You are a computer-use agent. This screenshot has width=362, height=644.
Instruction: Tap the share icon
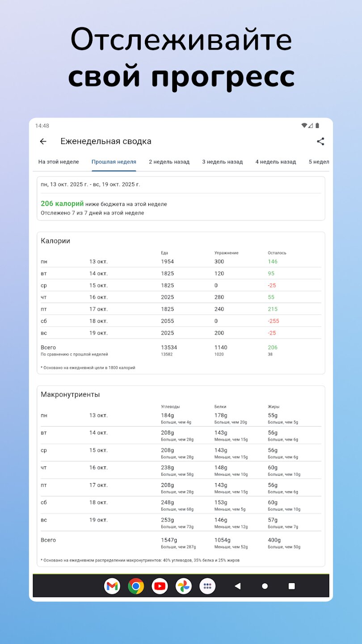point(320,141)
